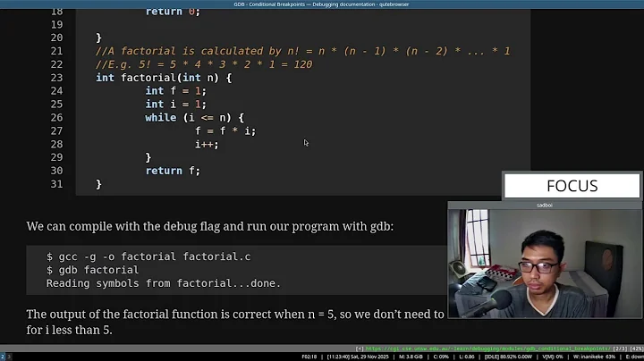Click 'while (i <= n) {' code line
The width and height of the screenshot is (644, 361).
point(194,117)
